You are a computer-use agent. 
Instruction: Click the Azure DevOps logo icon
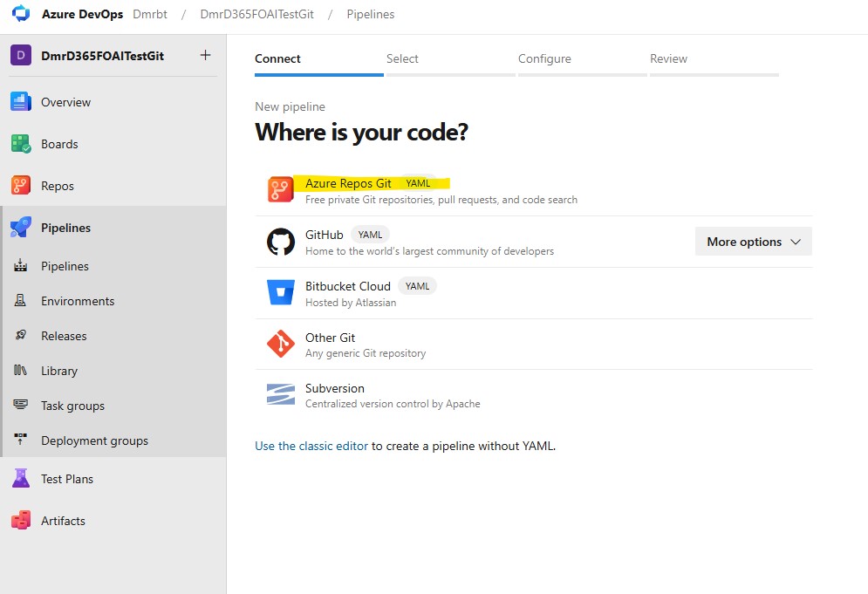click(21, 13)
